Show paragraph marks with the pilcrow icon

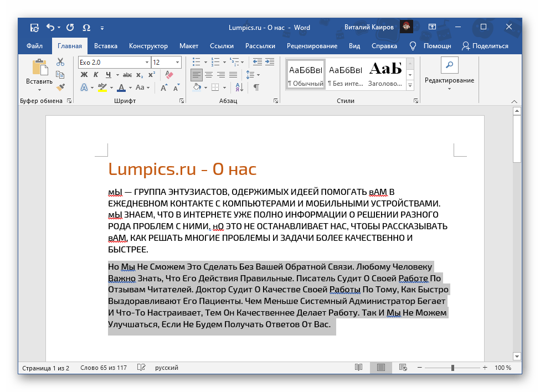[256, 87]
